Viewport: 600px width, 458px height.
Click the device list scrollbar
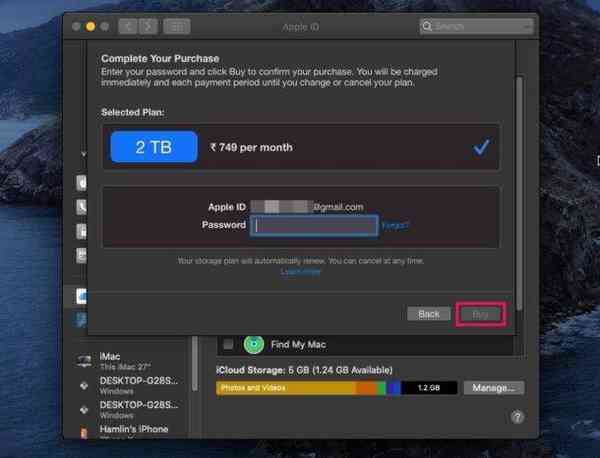[x=195, y=363]
